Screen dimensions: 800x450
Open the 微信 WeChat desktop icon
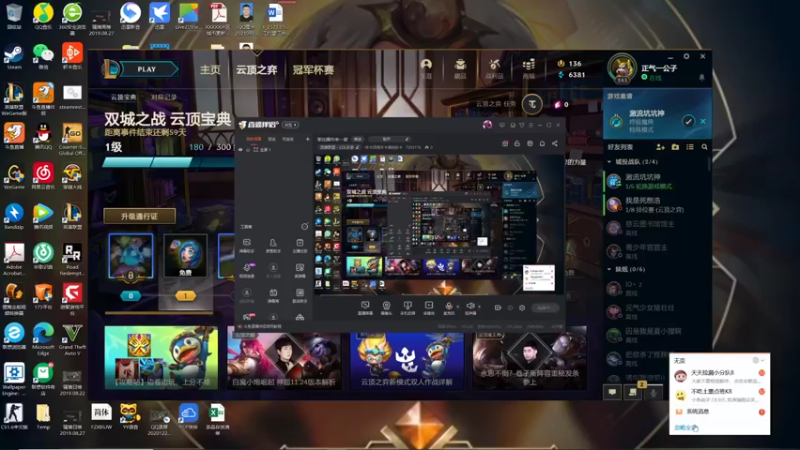[43, 56]
